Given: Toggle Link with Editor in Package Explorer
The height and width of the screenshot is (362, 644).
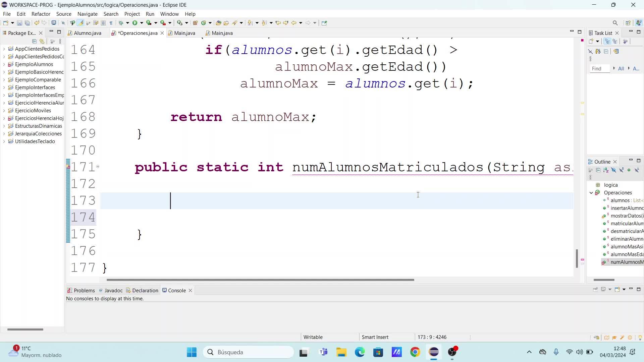Looking at the screenshot, I should click(42, 41).
